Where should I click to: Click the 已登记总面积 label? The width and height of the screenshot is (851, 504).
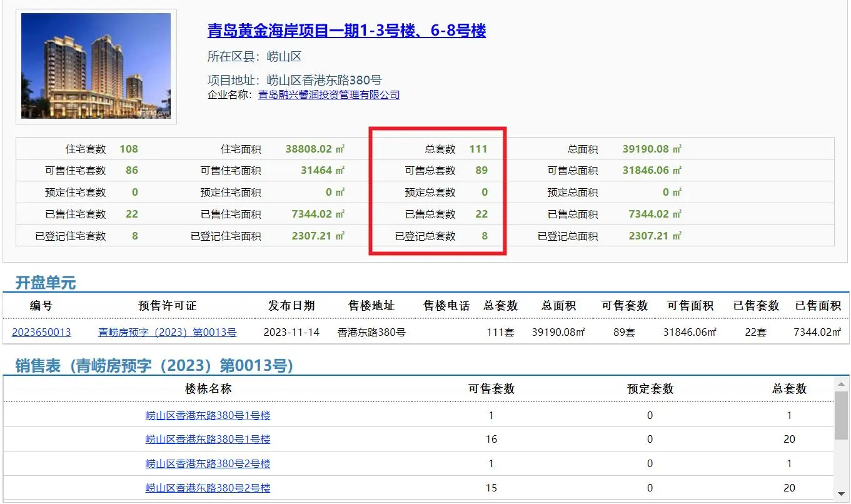[568, 236]
